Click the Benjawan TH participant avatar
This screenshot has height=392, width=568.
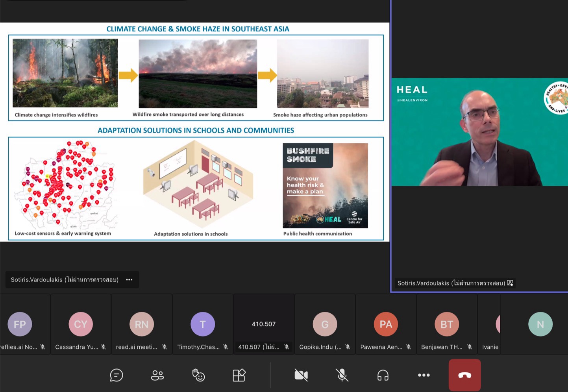tap(447, 324)
